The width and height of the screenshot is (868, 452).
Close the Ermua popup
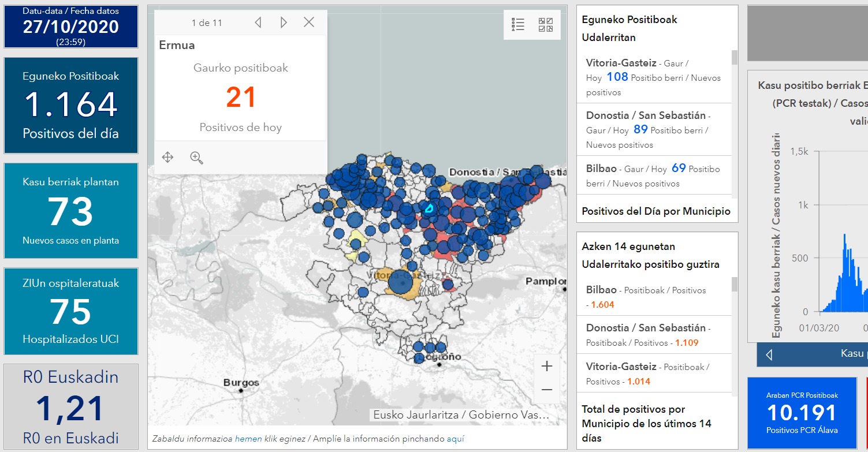pyautogui.click(x=309, y=23)
